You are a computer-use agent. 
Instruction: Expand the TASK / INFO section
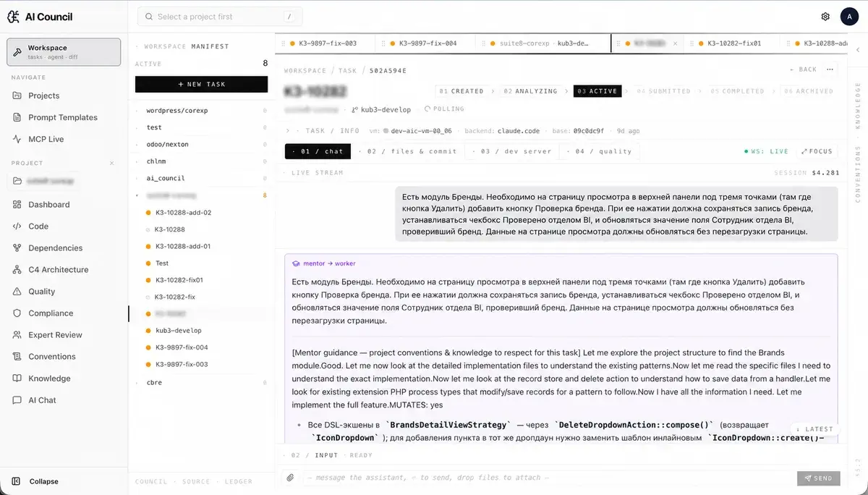(288, 131)
